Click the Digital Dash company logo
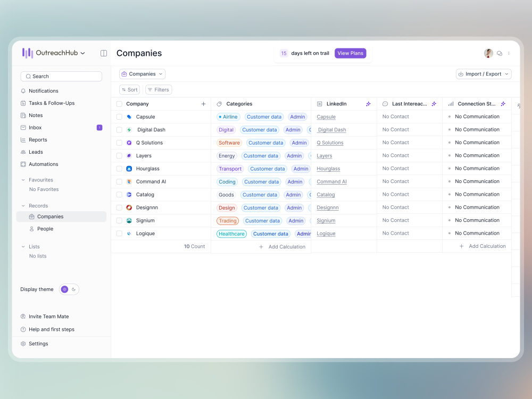Image resolution: width=532 pixels, height=399 pixels. [129, 130]
